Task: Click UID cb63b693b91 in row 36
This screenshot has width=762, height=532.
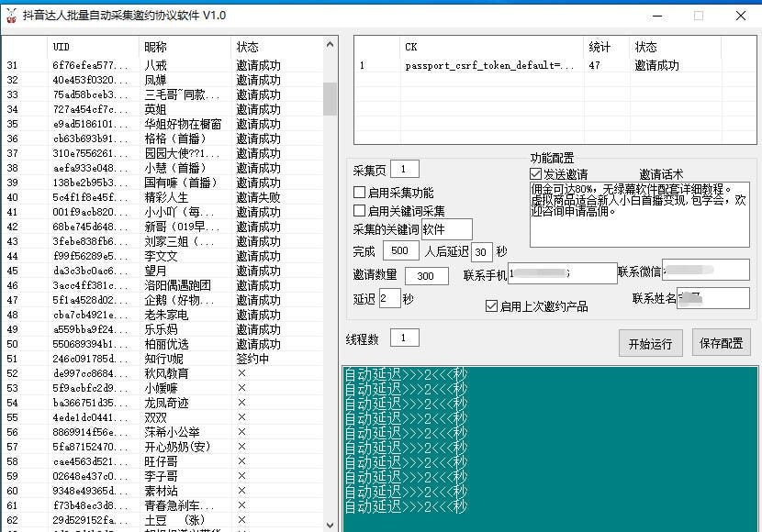Action: pos(90,139)
